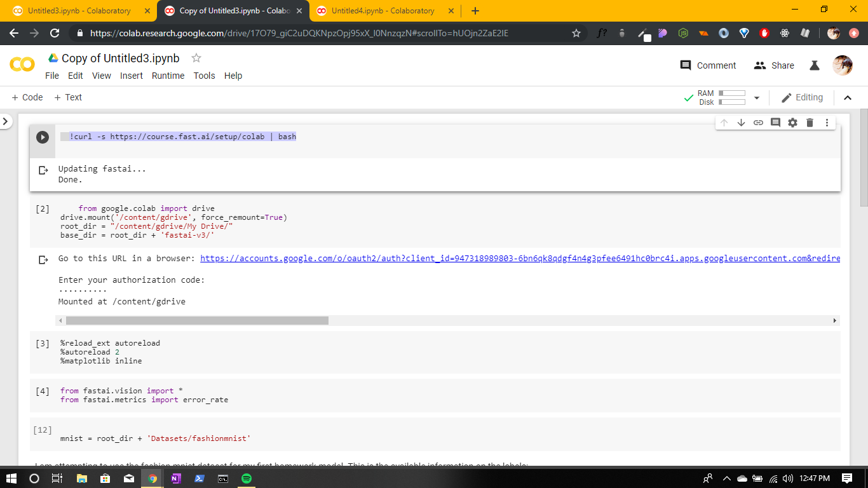The height and width of the screenshot is (488, 868).
Task: Open the Windows Start menu
Action: 11,478
